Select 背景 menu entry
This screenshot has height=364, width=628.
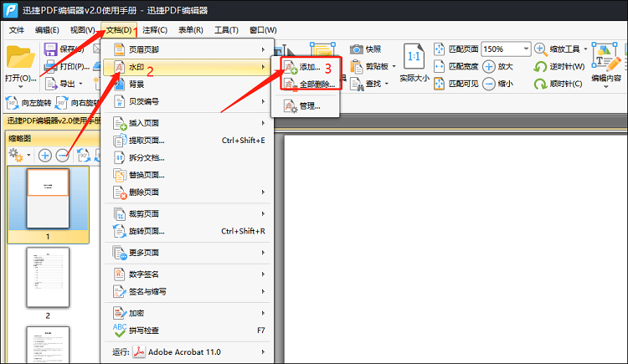click(188, 84)
